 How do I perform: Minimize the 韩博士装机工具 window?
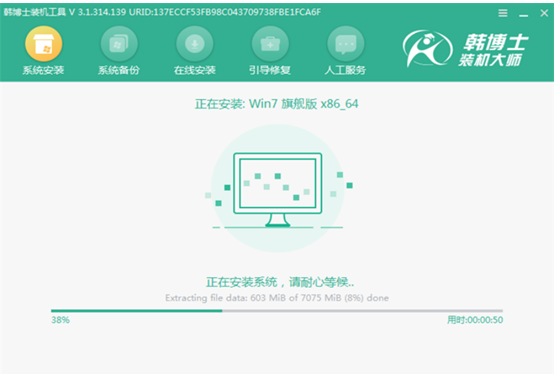click(523, 14)
